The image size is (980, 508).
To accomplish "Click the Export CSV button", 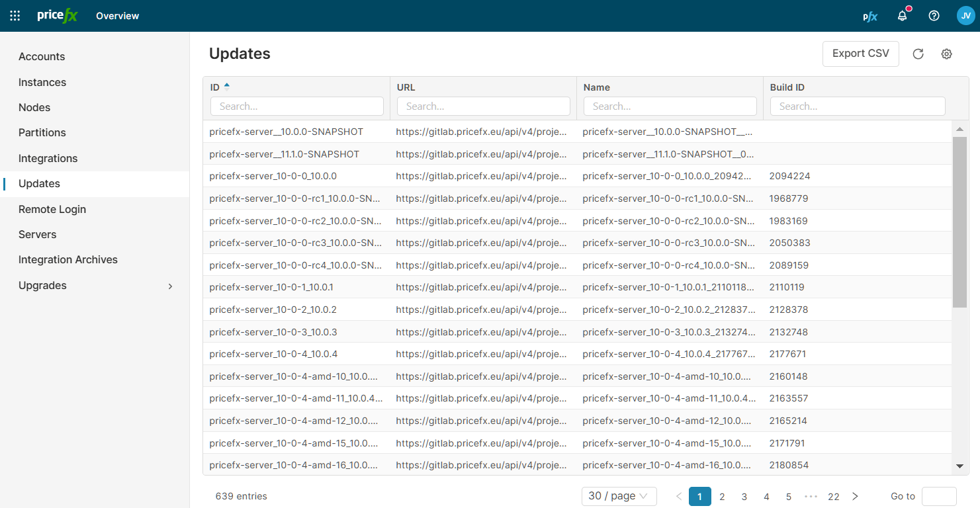I will coord(860,54).
